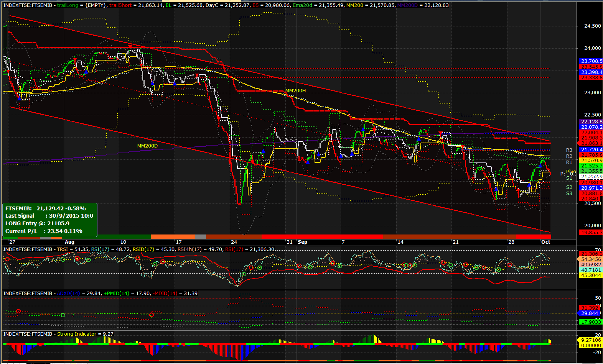Click the 22,078.2 blue price tag
603x364 pixels.
591,127
